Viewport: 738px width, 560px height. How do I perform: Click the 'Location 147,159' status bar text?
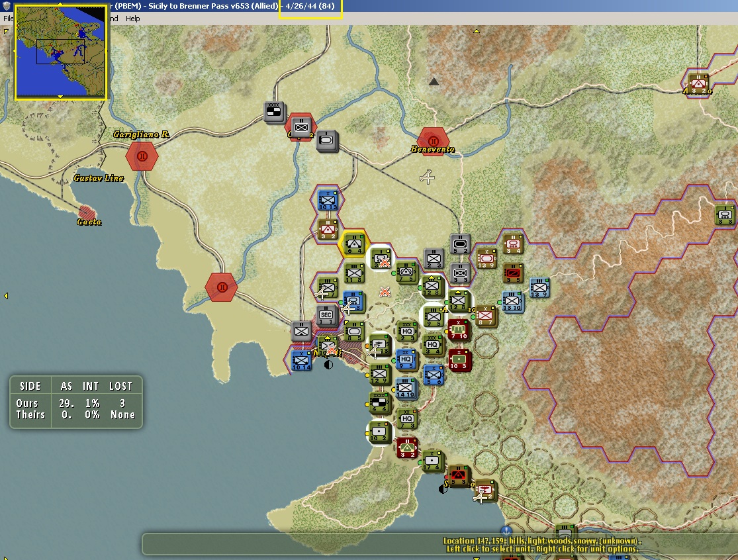[x=542, y=541]
